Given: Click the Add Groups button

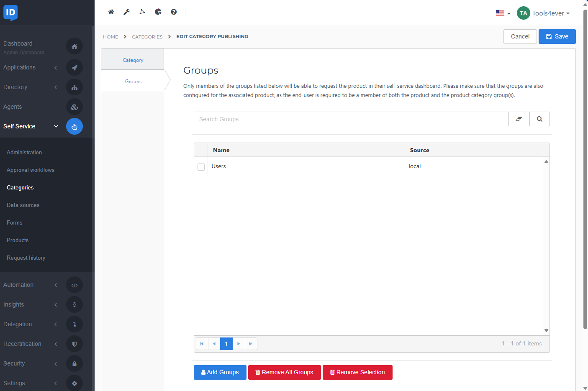Looking at the screenshot, I should [x=220, y=372].
